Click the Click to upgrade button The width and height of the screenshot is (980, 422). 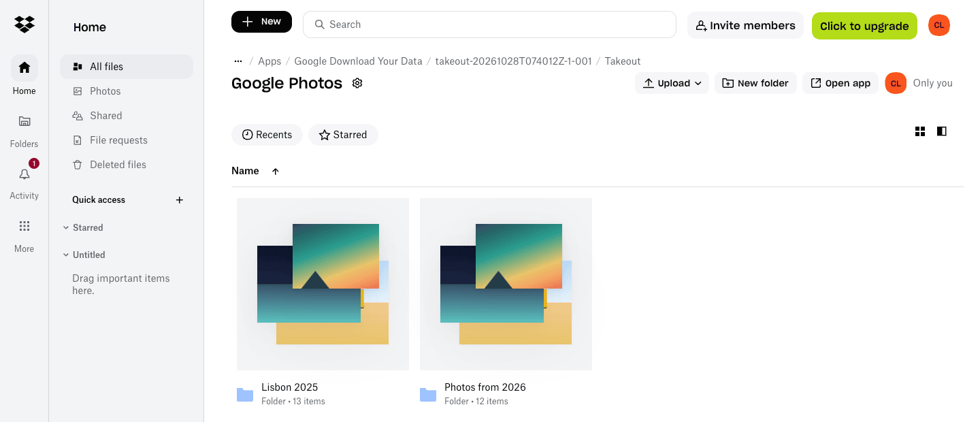864,26
